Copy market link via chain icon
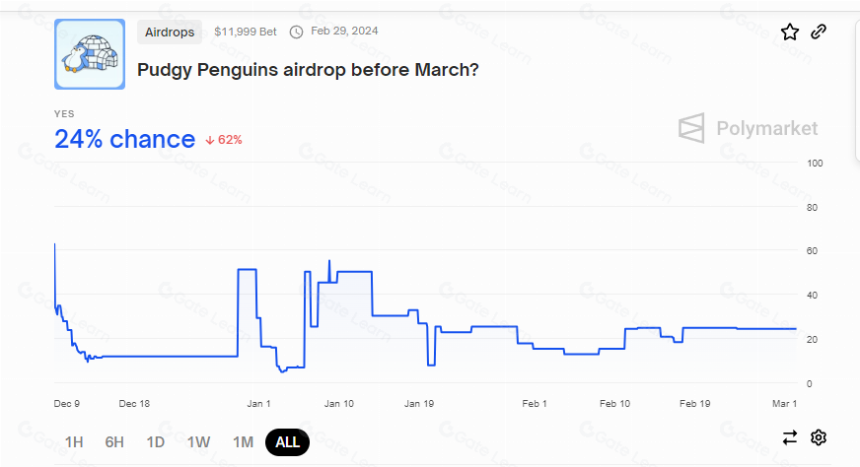 (x=819, y=32)
